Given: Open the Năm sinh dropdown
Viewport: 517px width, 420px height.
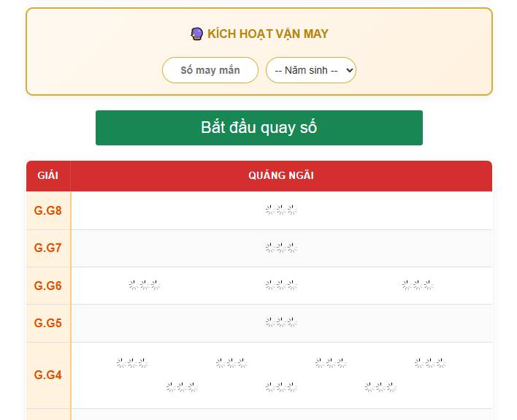Looking at the screenshot, I should point(310,70).
